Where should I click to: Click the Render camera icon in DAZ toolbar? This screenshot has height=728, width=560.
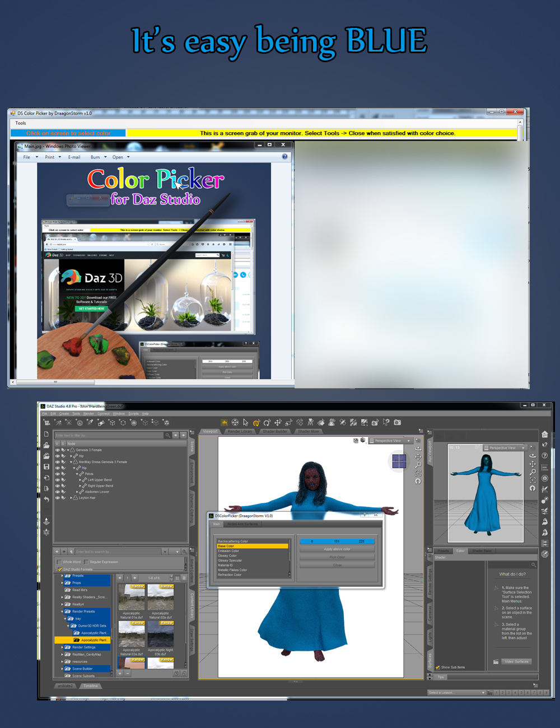click(397, 422)
